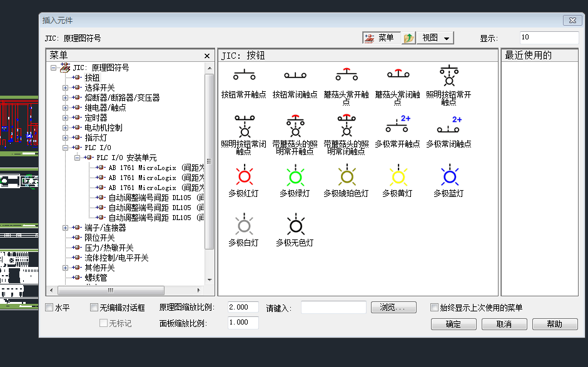This screenshot has width=588, height=367.
Task: Collapse the PLC I/O tree node
Action: [66, 148]
